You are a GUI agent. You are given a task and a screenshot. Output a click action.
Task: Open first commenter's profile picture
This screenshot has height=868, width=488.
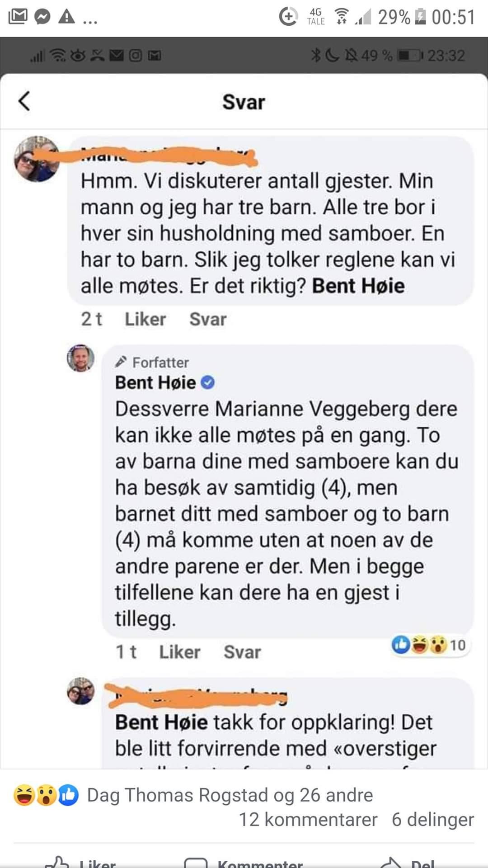tap(37, 159)
